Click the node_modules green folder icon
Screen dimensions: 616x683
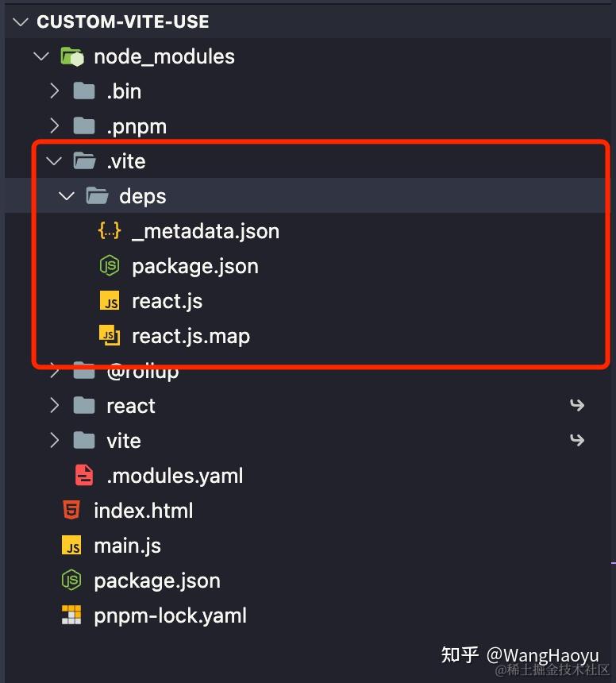71,56
